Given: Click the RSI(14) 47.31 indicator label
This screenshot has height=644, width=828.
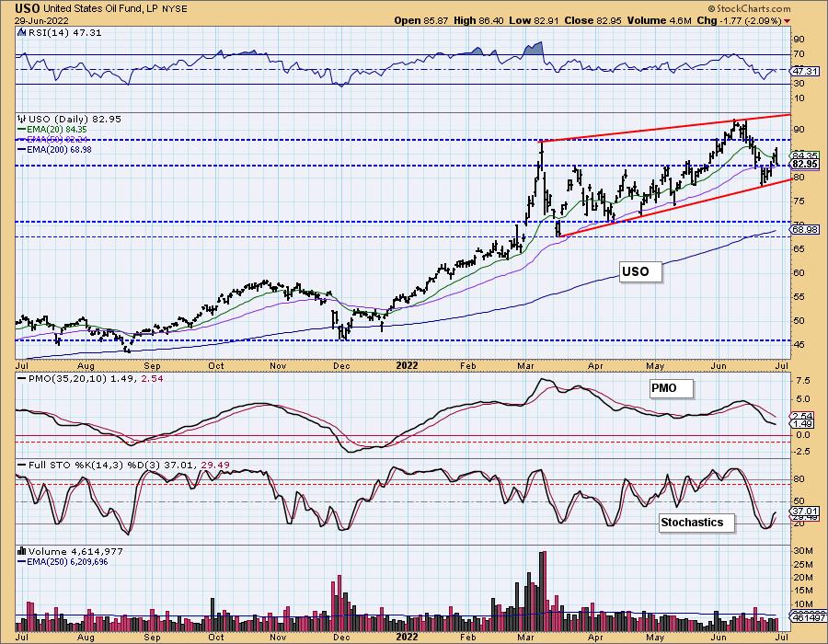Looking at the screenshot, I should [60, 33].
